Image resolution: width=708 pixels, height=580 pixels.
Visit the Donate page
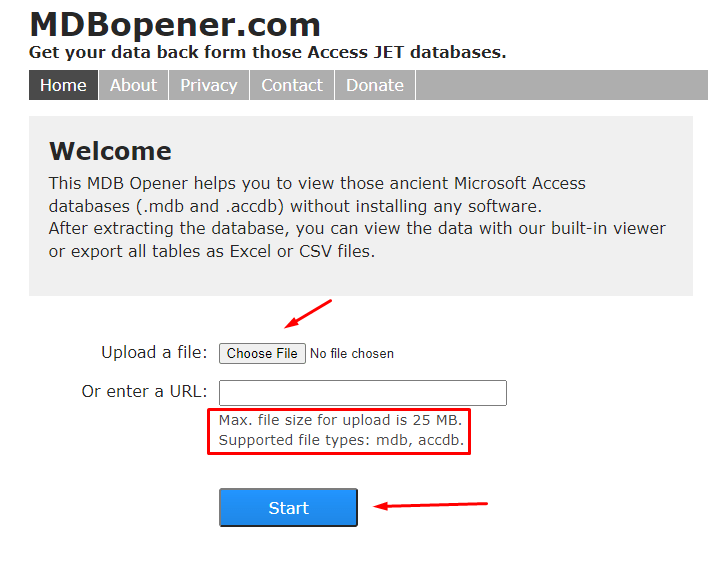(x=375, y=85)
